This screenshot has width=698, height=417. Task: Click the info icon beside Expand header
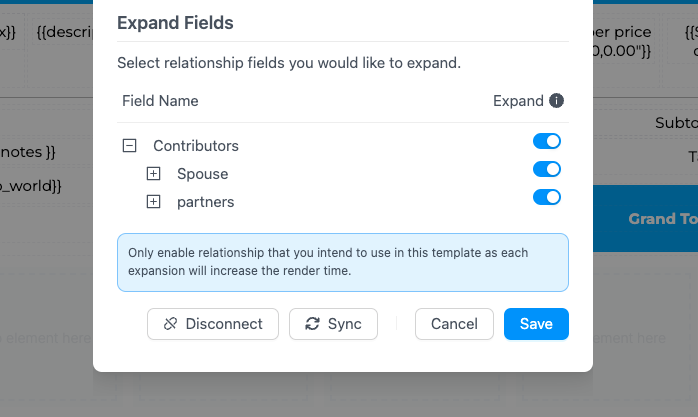click(557, 101)
